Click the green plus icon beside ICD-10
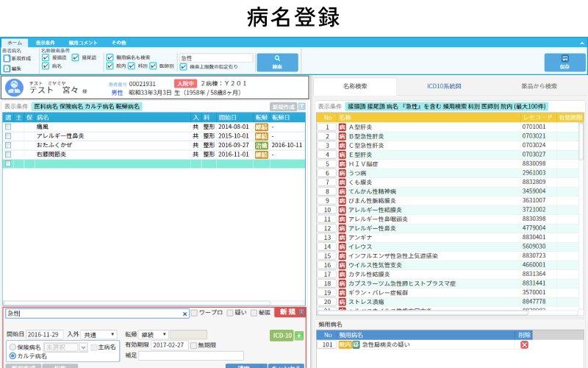The image size is (588, 368). pos(299,336)
